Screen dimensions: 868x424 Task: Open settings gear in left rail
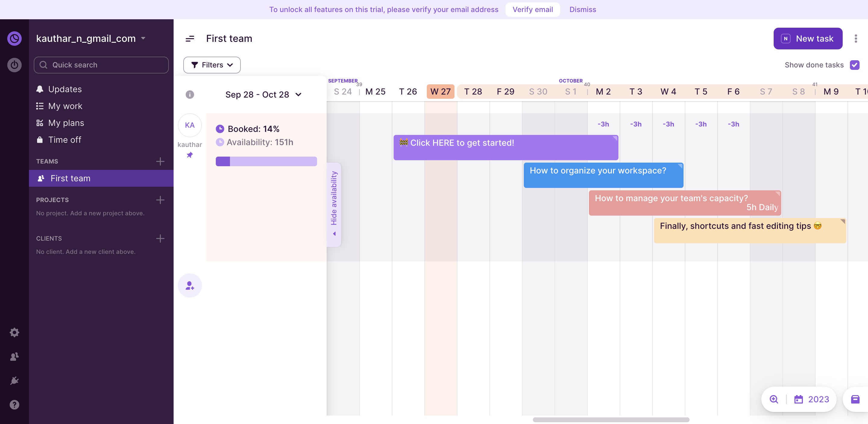tap(14, 332)
